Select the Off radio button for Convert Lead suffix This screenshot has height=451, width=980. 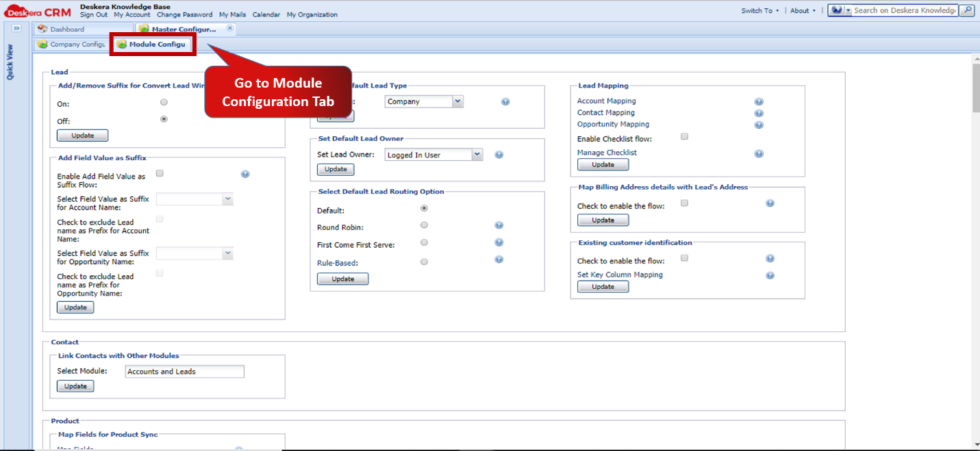pyautogui.click(x=164, y=118)
